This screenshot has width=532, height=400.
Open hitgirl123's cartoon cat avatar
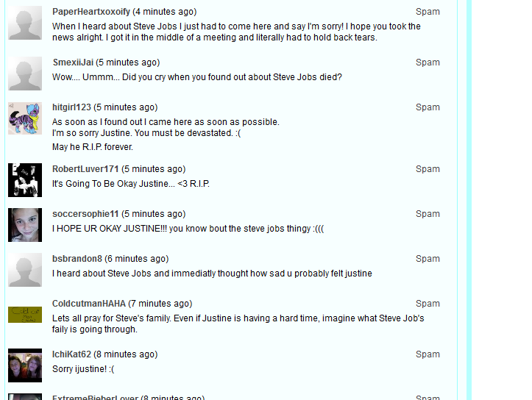point(25,118)
